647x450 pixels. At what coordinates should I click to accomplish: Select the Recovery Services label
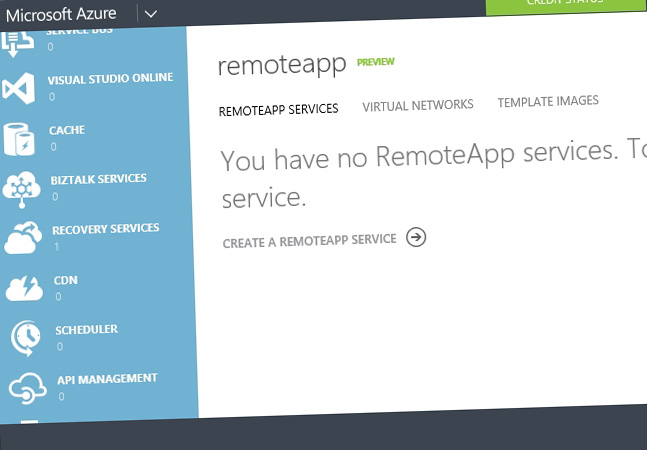[106, 229]
